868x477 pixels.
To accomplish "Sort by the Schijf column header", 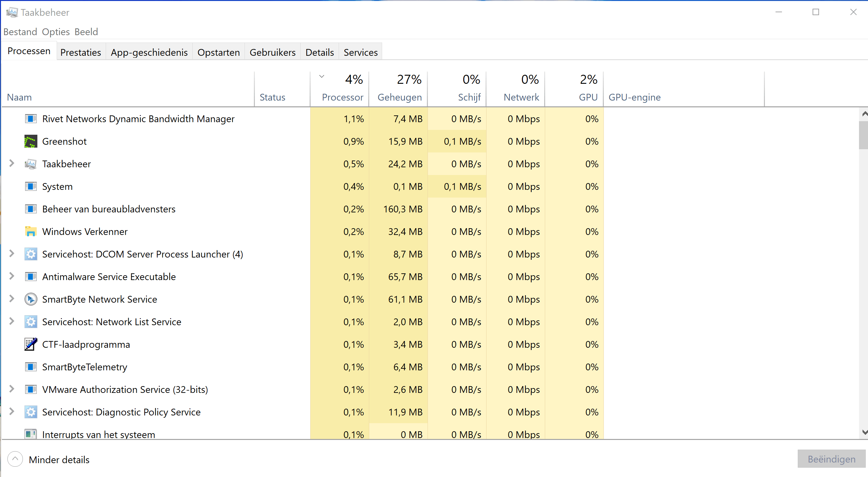I will tap(457, 89).
